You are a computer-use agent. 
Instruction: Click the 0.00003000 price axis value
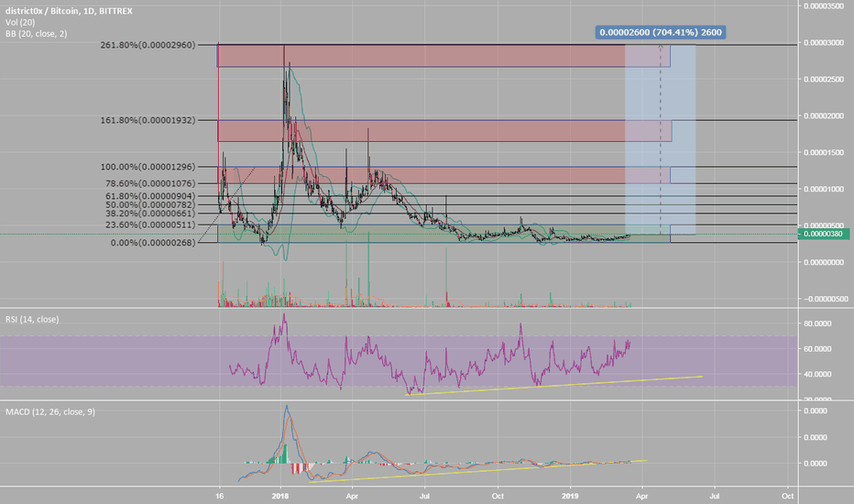point(824,42)
